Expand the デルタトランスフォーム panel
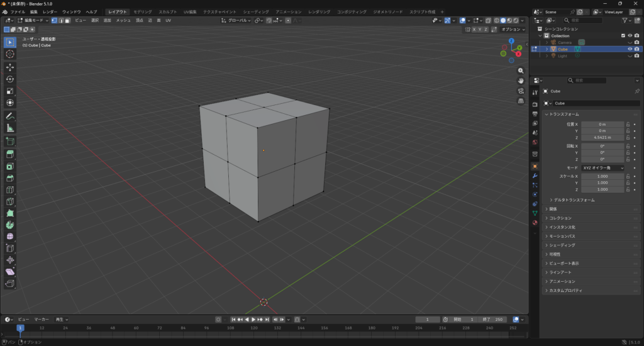644x346 pixels. pyautogui.click(x=572, y=200)
